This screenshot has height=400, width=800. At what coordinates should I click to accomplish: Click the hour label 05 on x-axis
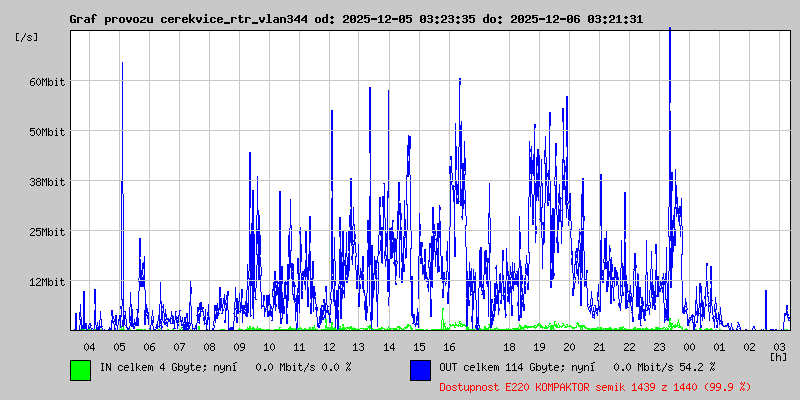pyautogui.click(x=119, y=347)
